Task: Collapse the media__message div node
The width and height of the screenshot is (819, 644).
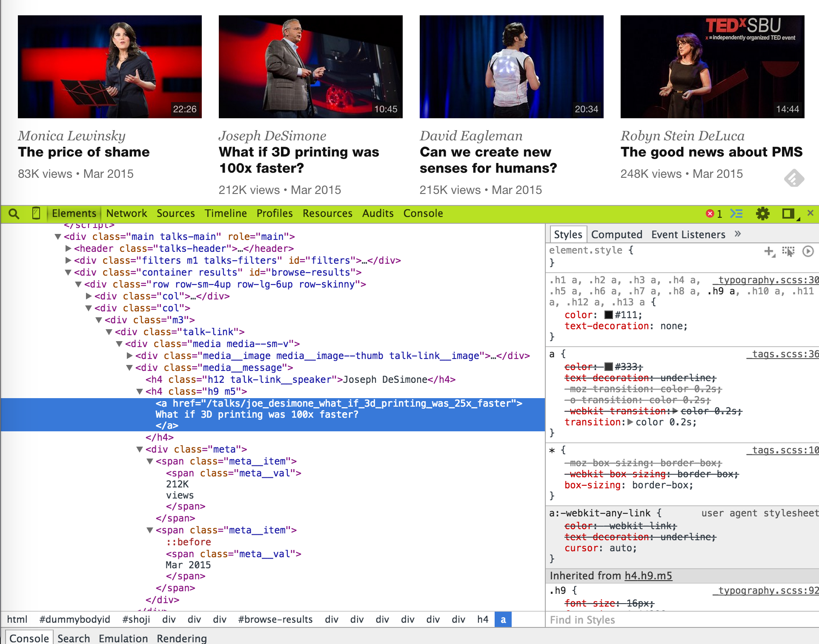Action: [129, 368]
